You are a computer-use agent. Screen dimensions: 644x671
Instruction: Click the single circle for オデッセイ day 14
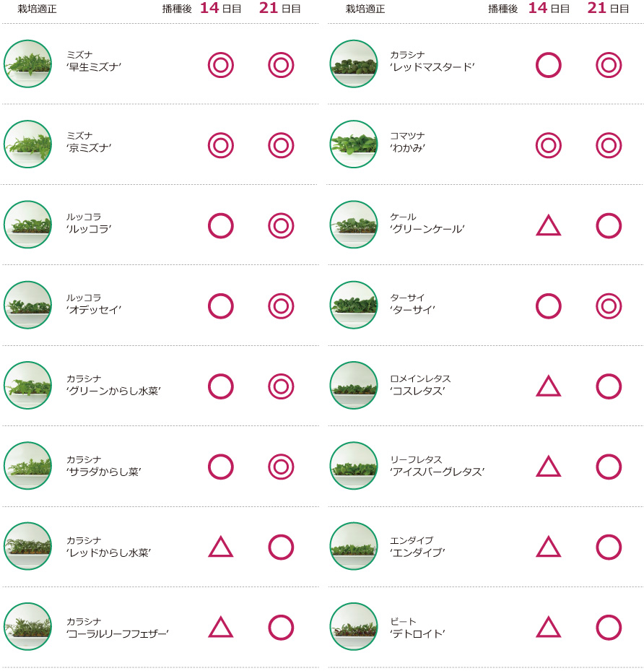(x=221, y=306)
